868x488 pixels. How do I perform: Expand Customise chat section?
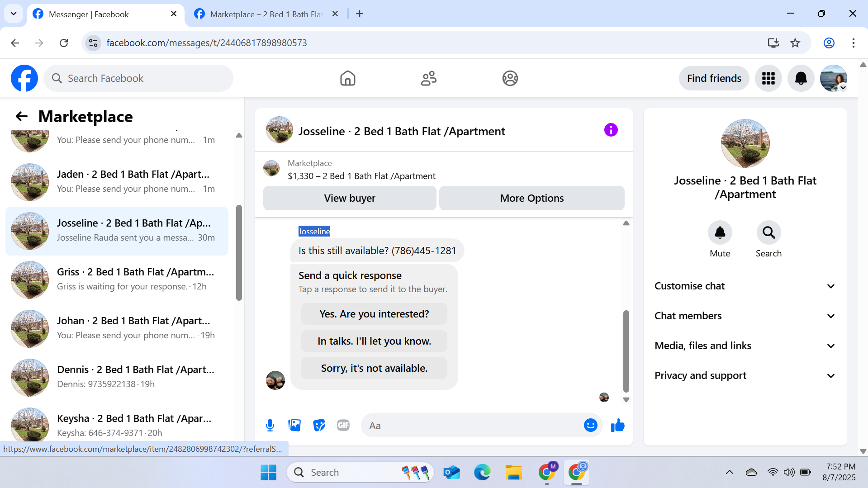[745, 286]
